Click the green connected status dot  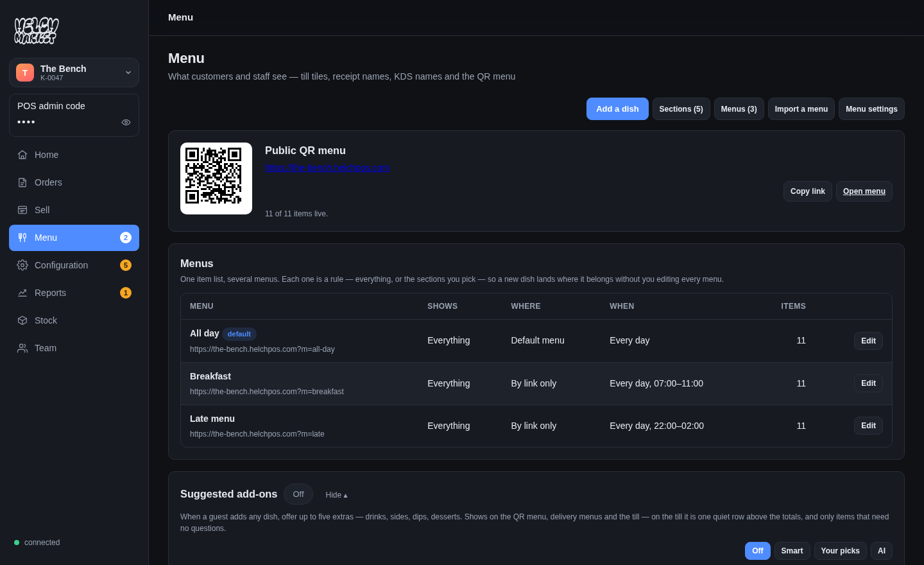(17, 543)
